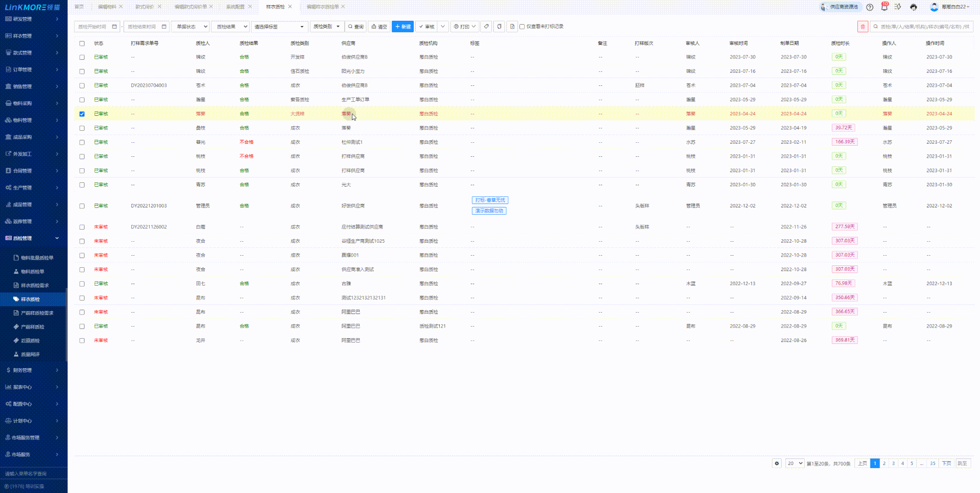Click the 查询 search button
The height and width of the screenshot is (493, 980).
tap(356, 27)
